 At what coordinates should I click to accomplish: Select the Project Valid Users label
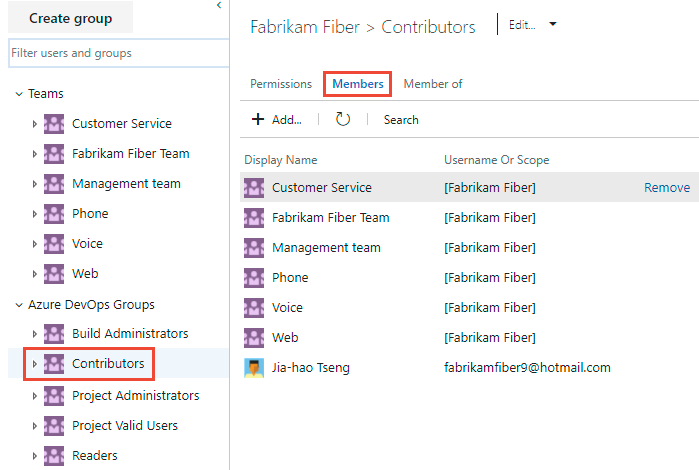(125, 425)
